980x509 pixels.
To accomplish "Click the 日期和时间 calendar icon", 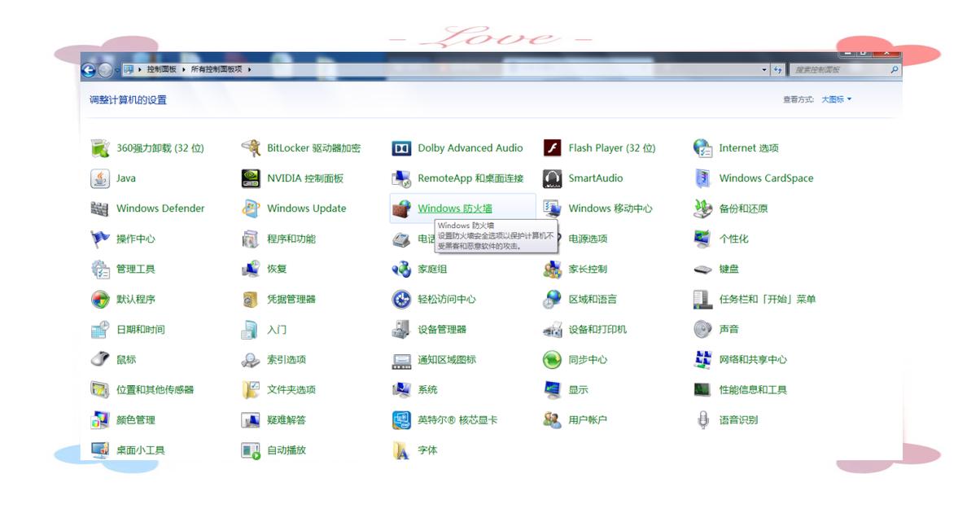I will (100, 329).
